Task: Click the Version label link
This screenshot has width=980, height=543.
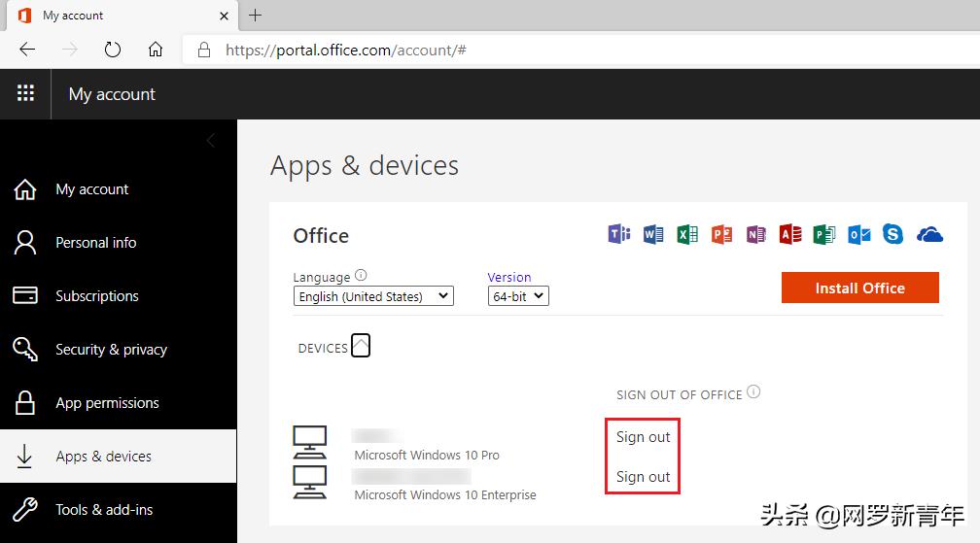Action: pos(509,277)
